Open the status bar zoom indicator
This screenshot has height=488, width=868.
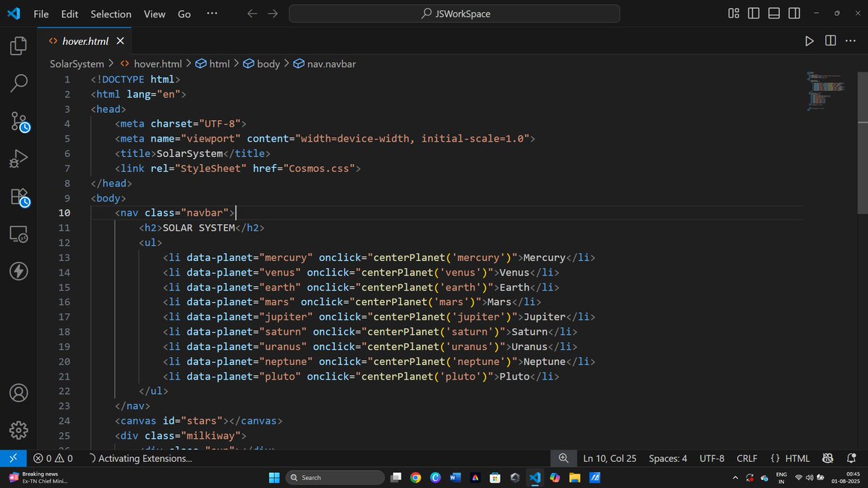pos(564,458)
